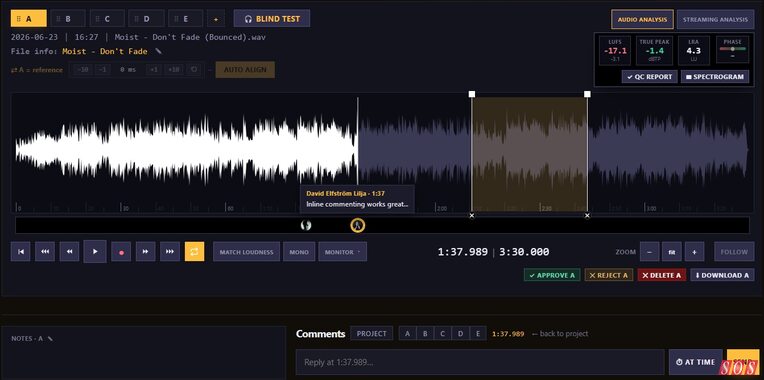Click the X below the loop region's right edge
This screenshot has height=380, width=764.
tap(587, 215)
